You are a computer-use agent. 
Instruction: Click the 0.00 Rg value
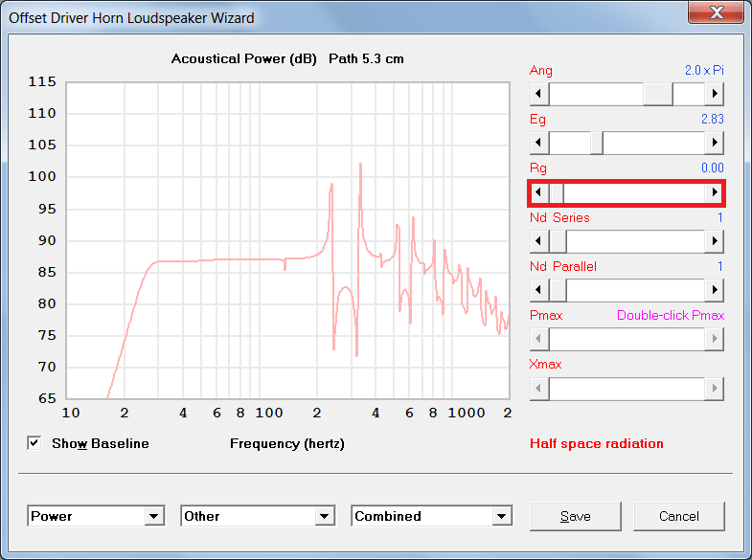[712, 168]
